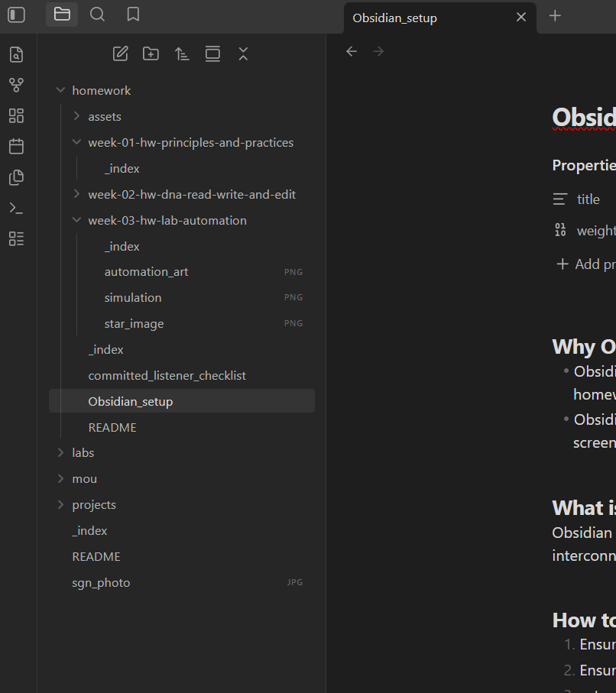Click Add property button

(x=585, y=264)
